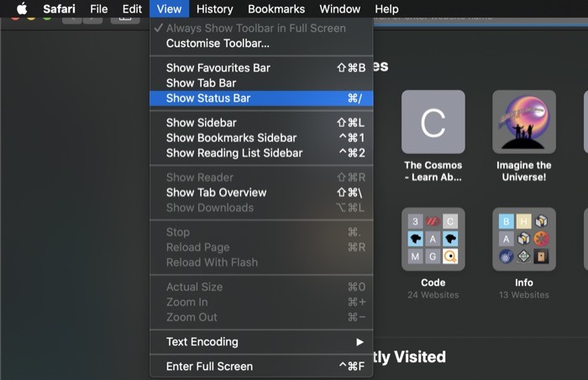Toggle Always Show Toolbar in Full Screen
The width and height of the screenshot is (588, 380).
coord(261,28)
